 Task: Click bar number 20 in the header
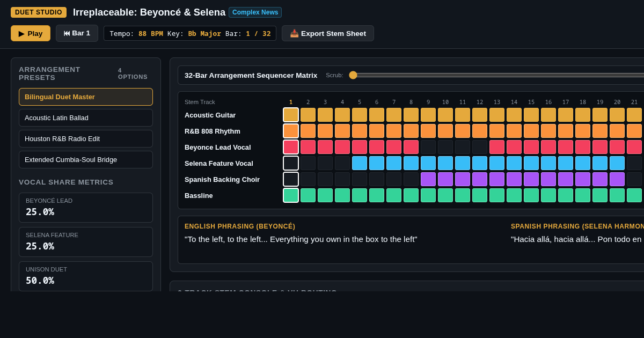point(617,102)
